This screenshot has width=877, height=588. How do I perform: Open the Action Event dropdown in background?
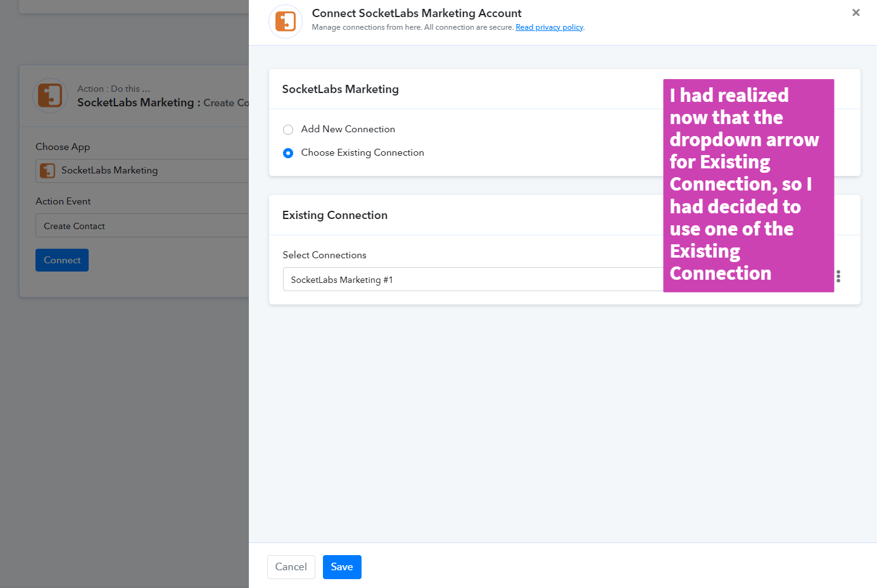pyautogui.click(x=142, y=225)
